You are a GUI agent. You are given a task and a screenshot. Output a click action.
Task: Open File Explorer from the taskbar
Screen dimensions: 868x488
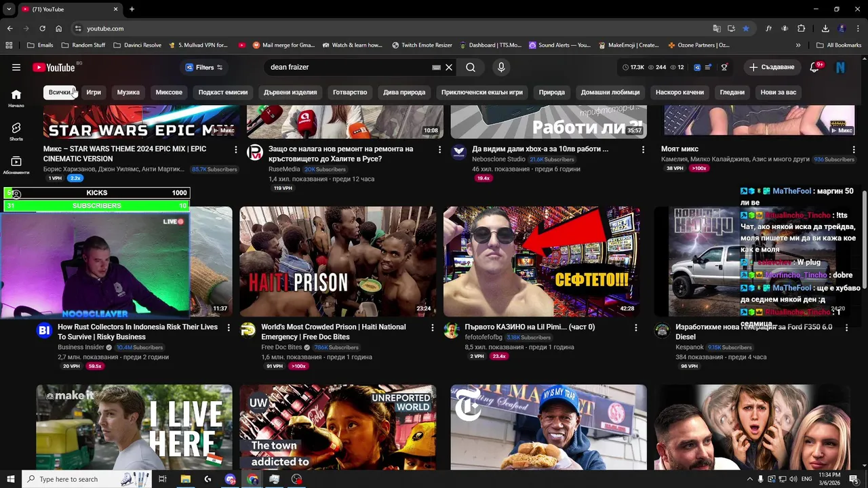185,479
